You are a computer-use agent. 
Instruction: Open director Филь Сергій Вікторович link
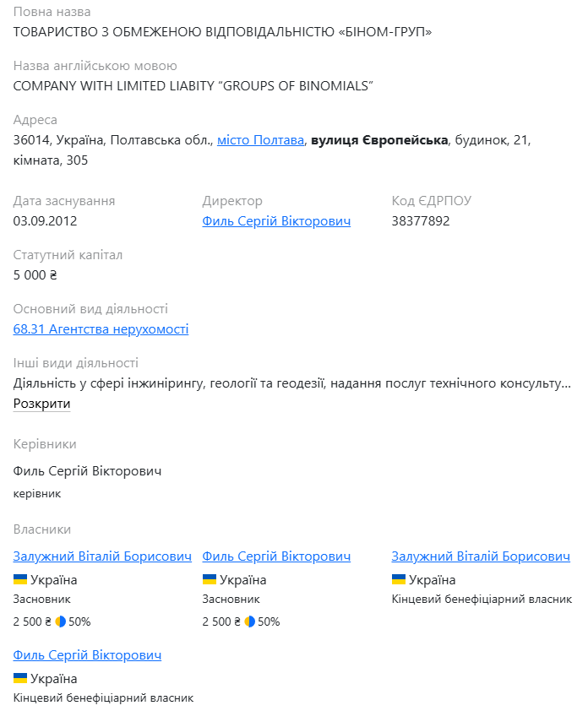coord(276,221)
